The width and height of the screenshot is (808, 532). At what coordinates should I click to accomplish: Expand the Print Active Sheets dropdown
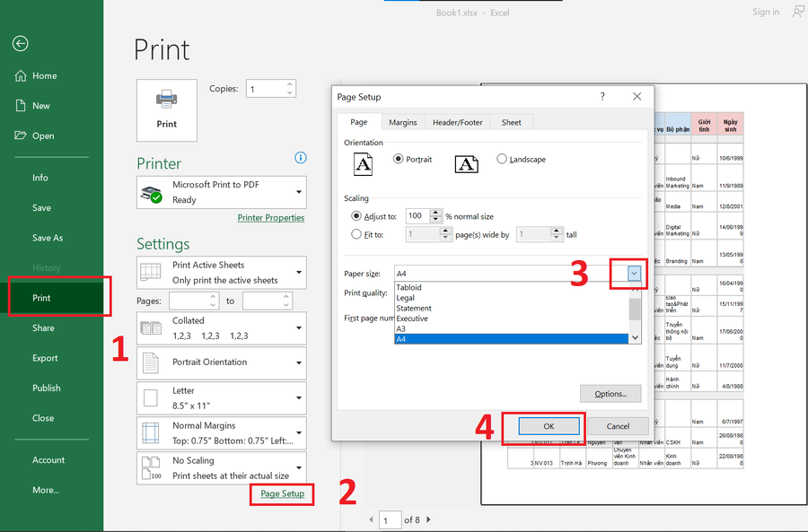click(222, 273)
